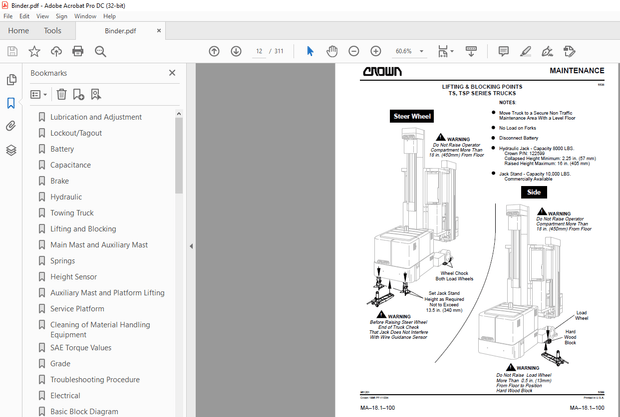The image size is (620, 417).
Task: Open Cleaning of Material Handling Equipment bookmark
Action: pos(100,330)
